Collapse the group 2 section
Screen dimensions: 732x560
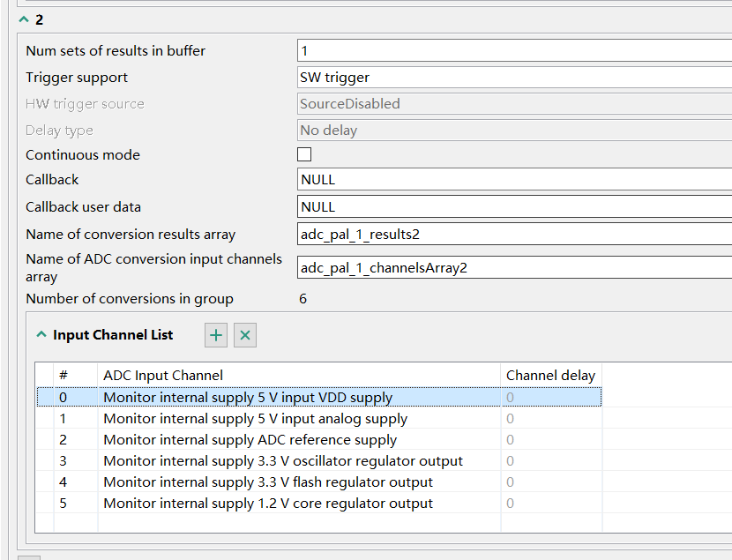pos(24,19)
